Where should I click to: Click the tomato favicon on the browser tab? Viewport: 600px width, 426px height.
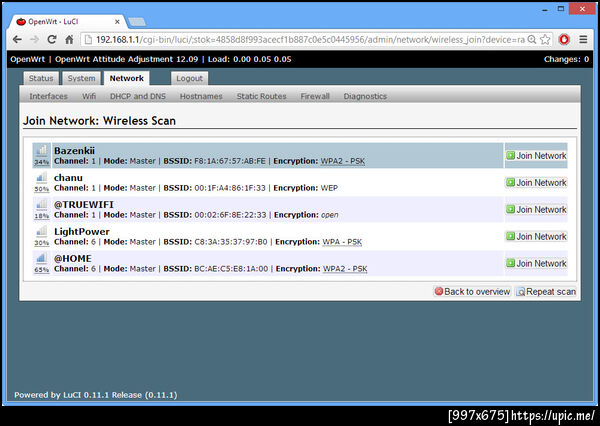click(x=21, y=22)
